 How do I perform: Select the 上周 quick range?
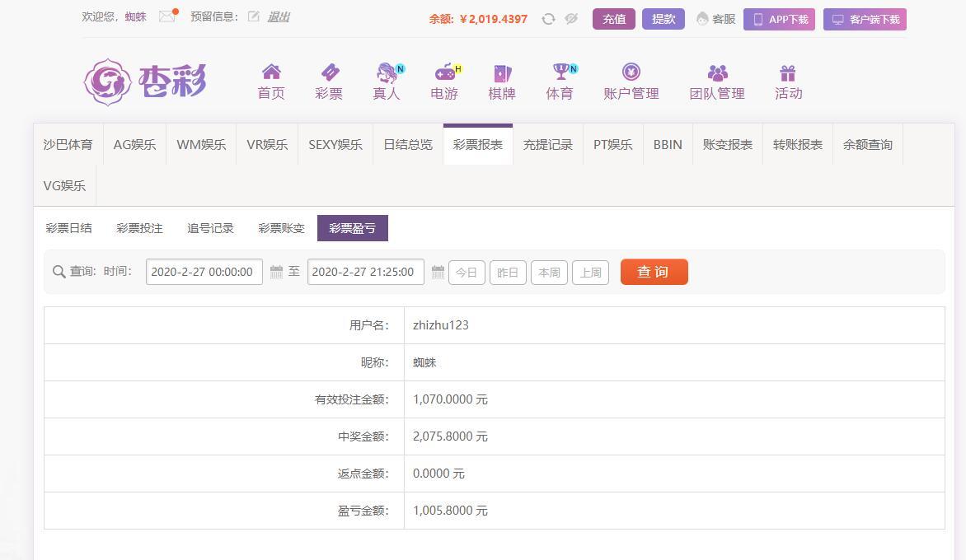(590, 273)
